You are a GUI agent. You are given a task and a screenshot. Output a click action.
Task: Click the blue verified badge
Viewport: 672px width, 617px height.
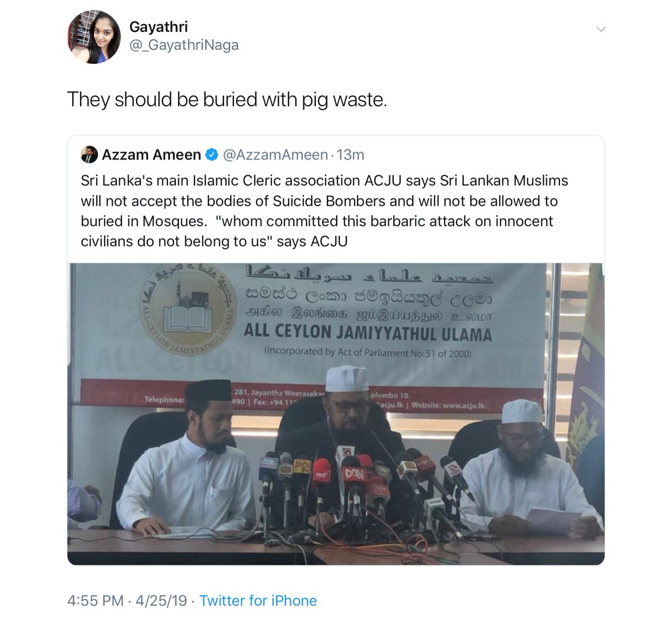212,155
